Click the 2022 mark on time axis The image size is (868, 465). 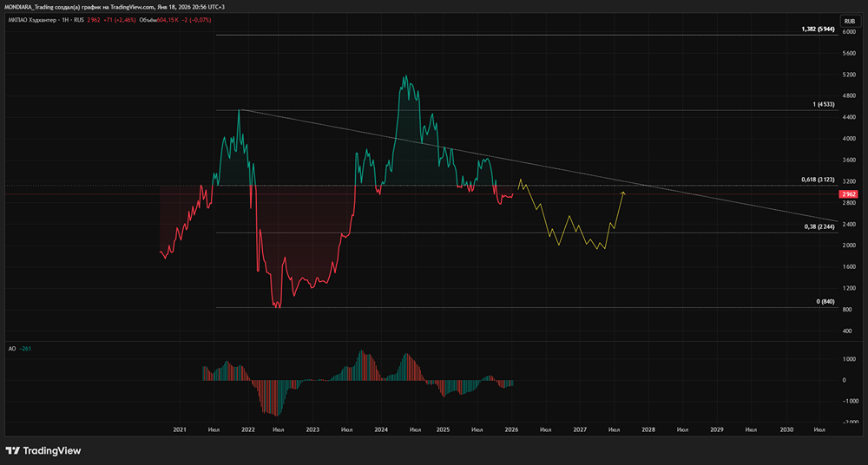click(x=248, y=429)
